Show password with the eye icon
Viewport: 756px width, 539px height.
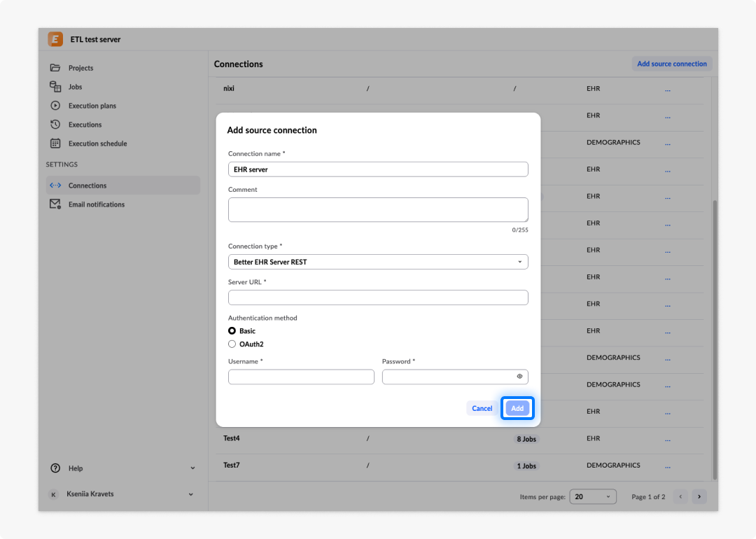click(519, 377)
